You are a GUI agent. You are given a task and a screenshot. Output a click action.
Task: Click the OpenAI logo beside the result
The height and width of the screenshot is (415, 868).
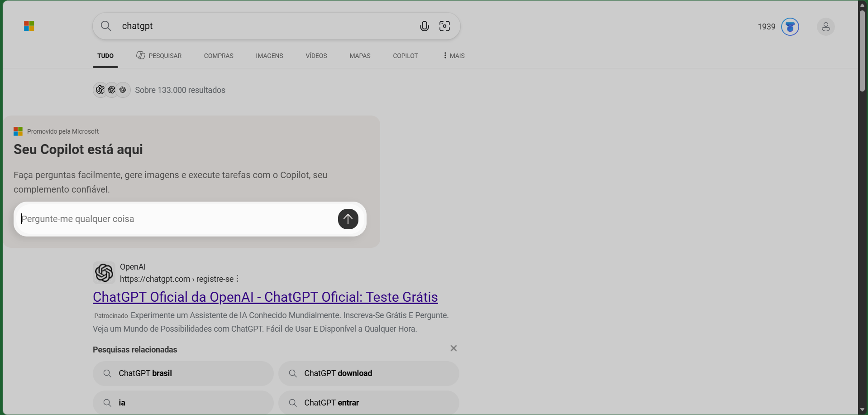[104, 273]
